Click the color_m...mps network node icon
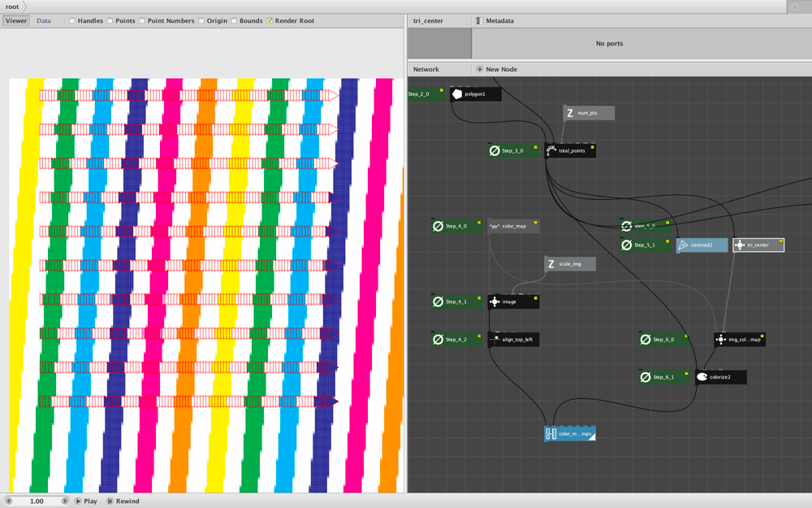This screenshot has height=508, width=812. [551, 434]
